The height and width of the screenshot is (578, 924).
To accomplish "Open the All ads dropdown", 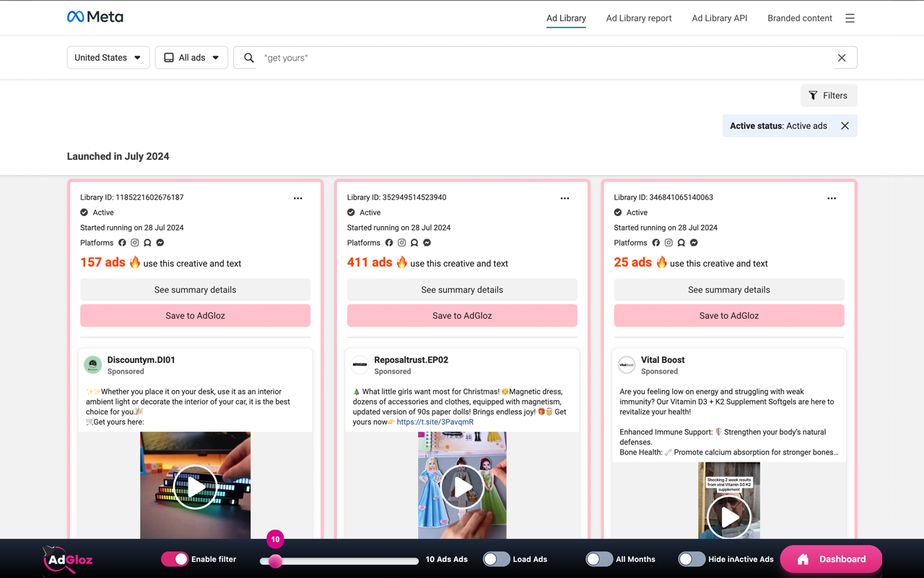I will (191, 57).
